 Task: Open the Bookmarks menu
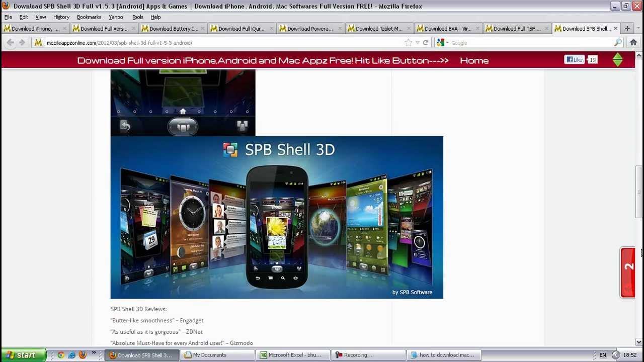click(x=89, y=17)
